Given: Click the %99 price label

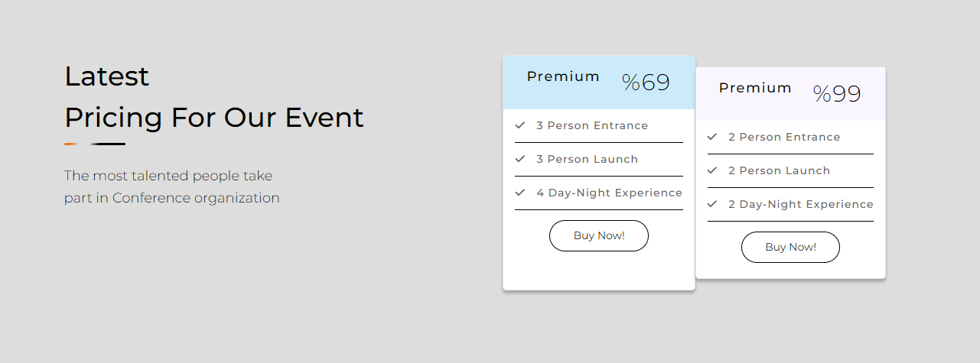Looking at the screenshot, I should point(837,94).
